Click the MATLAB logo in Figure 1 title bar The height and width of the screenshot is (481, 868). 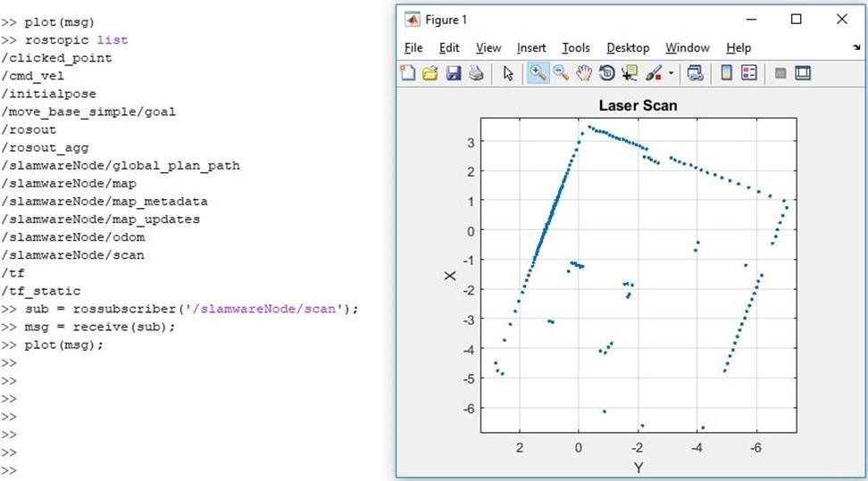click(412, 20)
